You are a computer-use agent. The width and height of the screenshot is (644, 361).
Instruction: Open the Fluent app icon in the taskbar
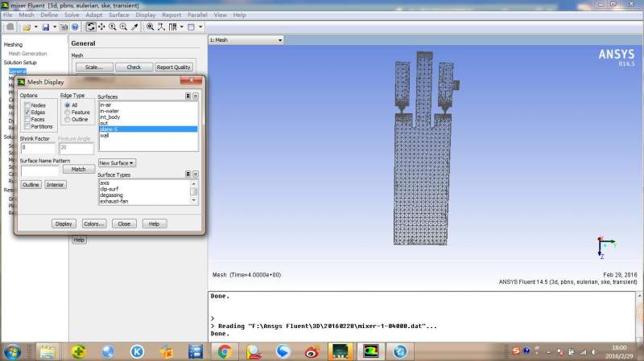[370, 351]
